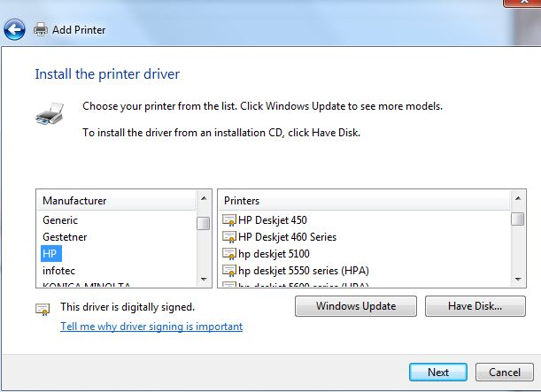541x392 pixels.
Task: Click the printer icon beside instructions
Action: coord(49,114)
